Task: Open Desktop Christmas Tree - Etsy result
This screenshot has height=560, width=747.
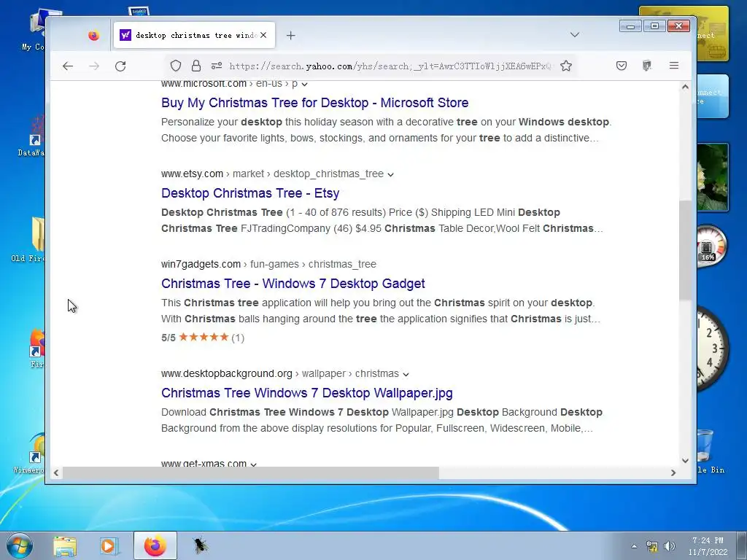Action: 250,193
